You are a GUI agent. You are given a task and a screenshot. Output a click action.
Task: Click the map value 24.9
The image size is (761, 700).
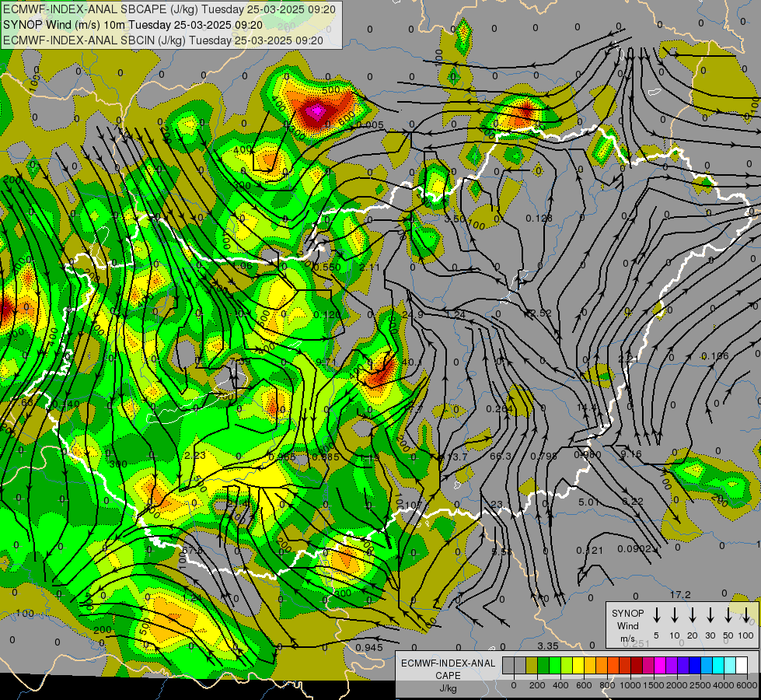[413, 315]
